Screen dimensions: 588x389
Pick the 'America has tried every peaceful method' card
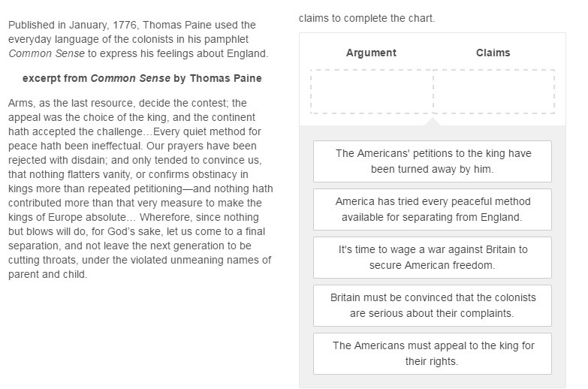click(x=433, y=209)
